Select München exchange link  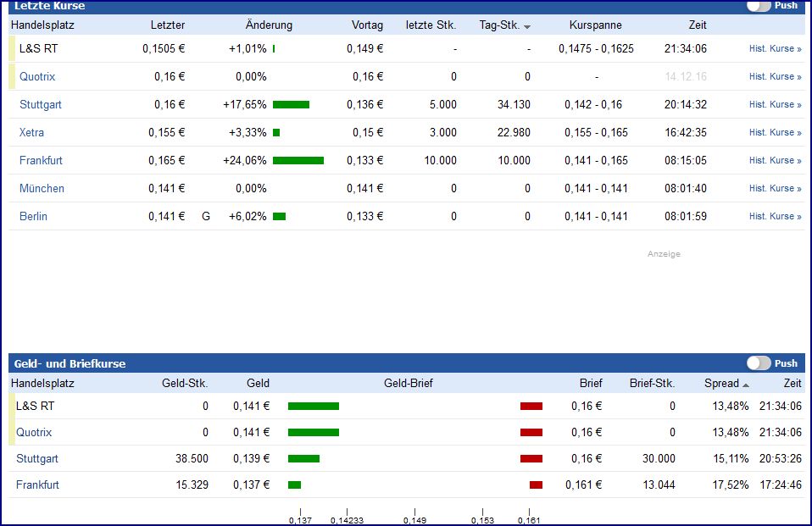(42, 189)
